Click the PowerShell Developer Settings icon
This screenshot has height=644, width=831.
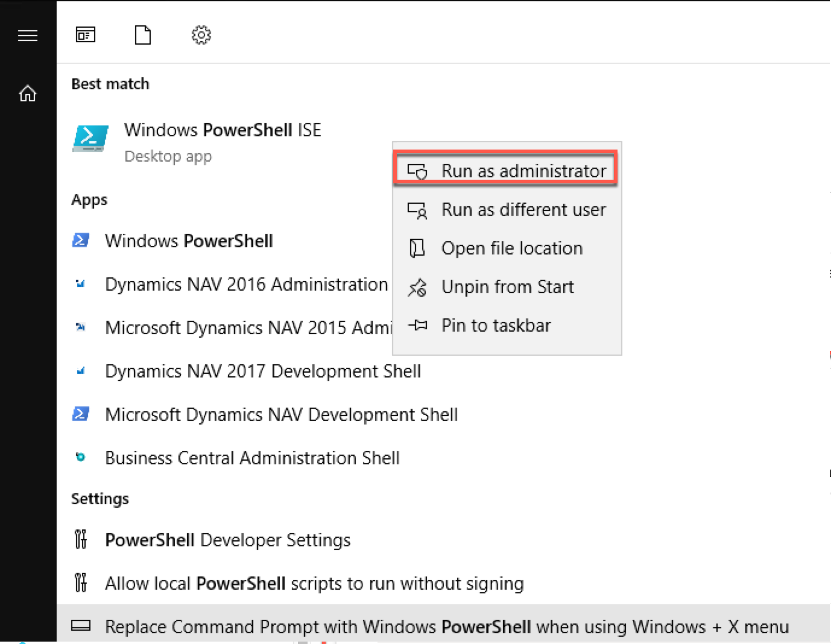[x=81, y=539]
